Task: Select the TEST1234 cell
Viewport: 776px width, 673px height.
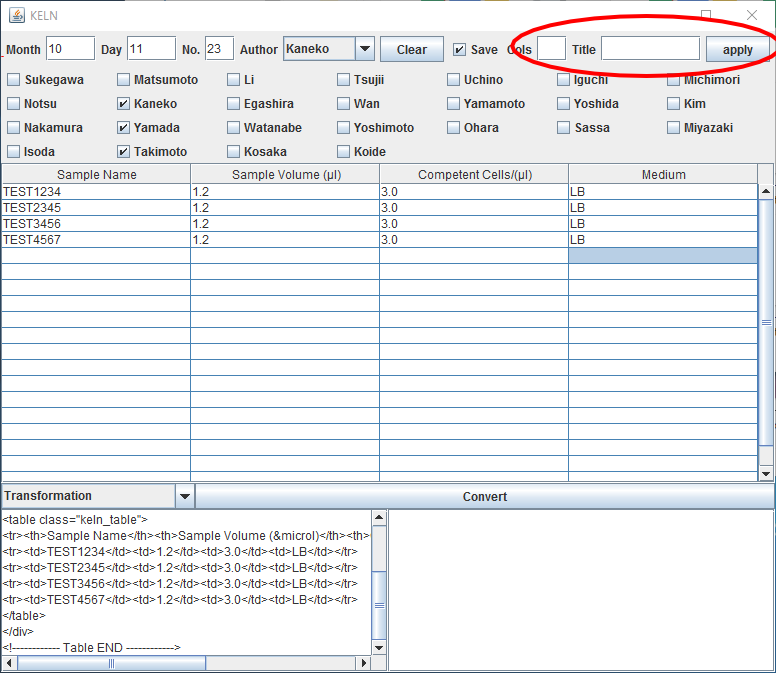Action: 97,192
